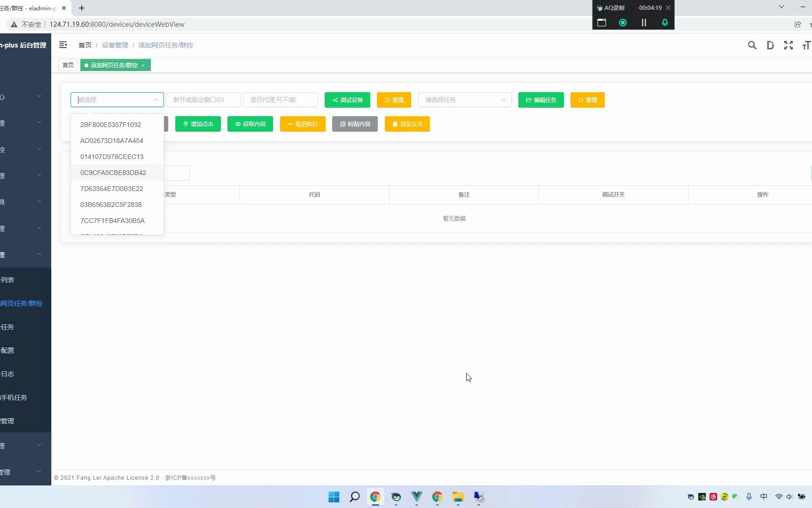Image resolution: width=812 pixels, height=508 pixels.
Task: Open the Vue-logo app on taskbar
Action: tap(416, 497)
